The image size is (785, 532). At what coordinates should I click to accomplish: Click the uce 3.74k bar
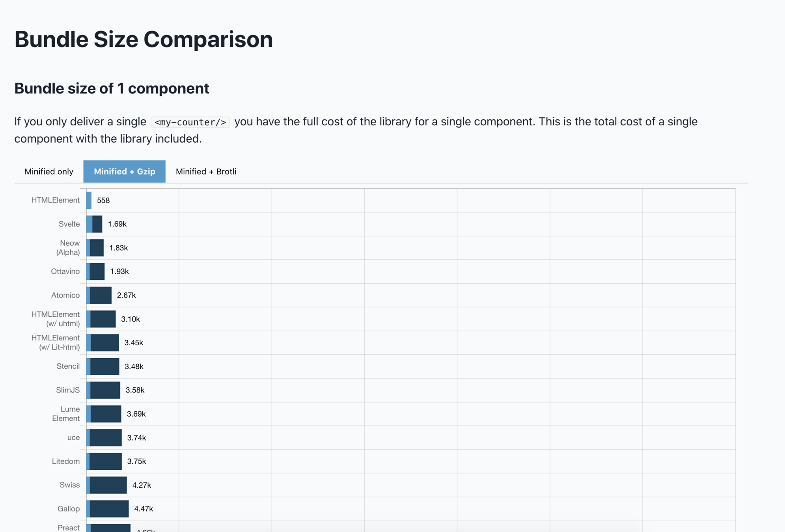(105, 437)
